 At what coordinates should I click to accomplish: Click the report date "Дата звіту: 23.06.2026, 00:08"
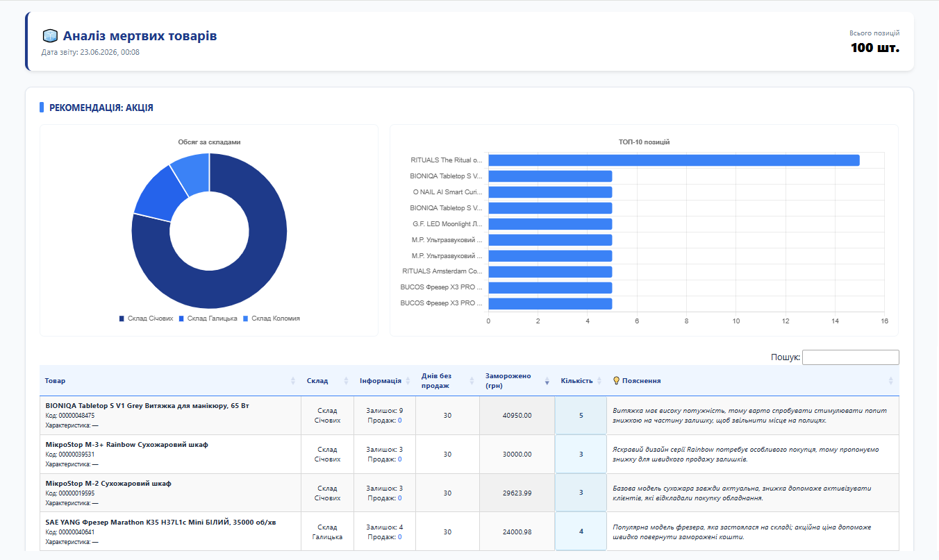tap(90, 52)
